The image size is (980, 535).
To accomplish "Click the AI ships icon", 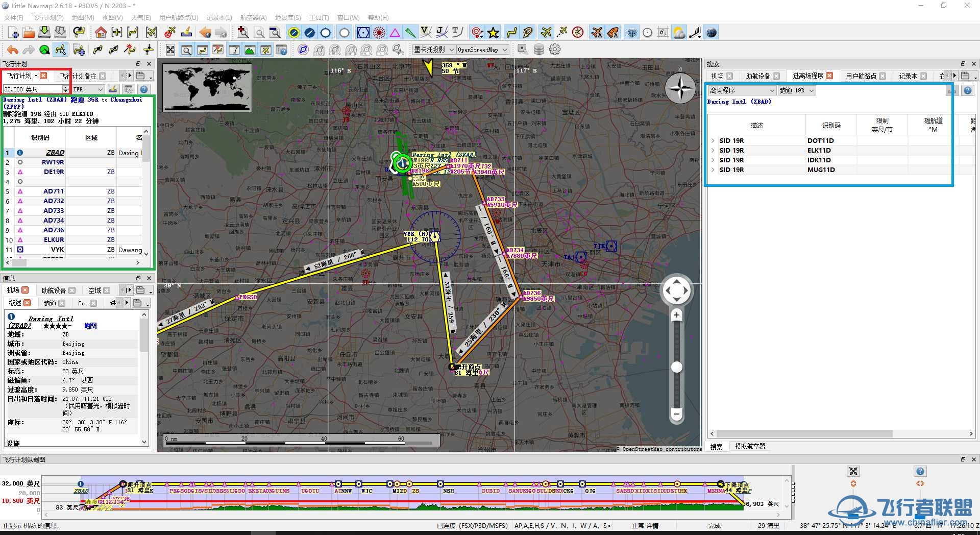I will tap(612, 33).
